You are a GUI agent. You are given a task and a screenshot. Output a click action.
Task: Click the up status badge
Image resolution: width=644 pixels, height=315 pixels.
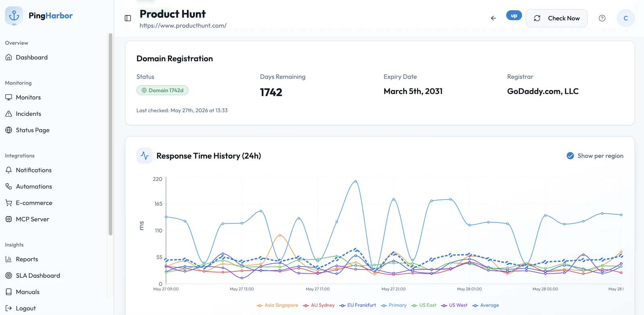tap(514, 16)
